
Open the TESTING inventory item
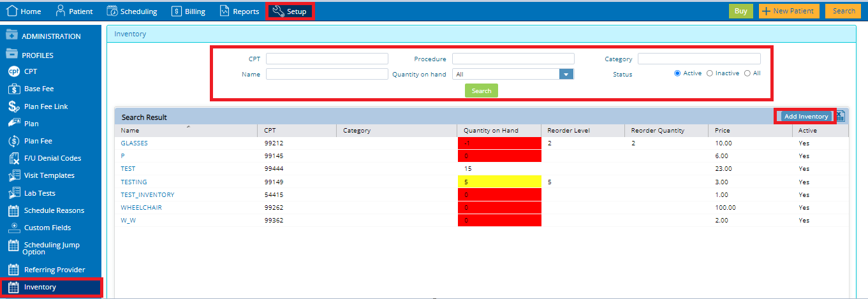coord(133,182)
